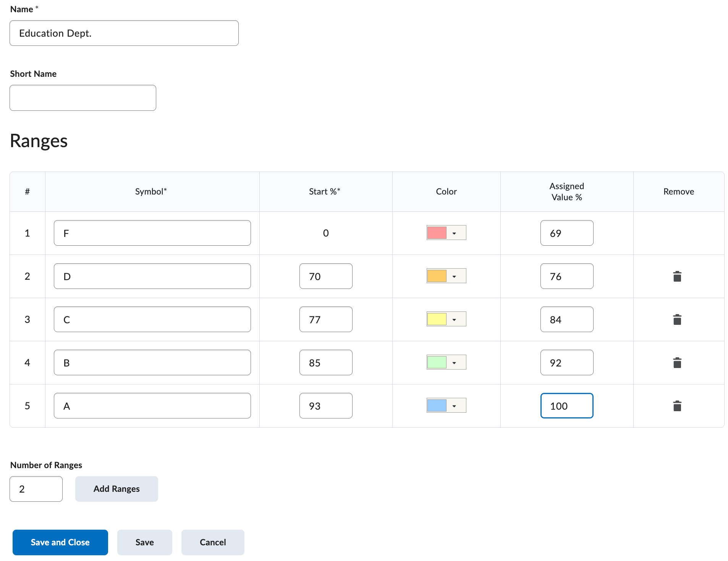Open color dropdown arrow for F range
728x561 pixels.
tap(455, 233)
